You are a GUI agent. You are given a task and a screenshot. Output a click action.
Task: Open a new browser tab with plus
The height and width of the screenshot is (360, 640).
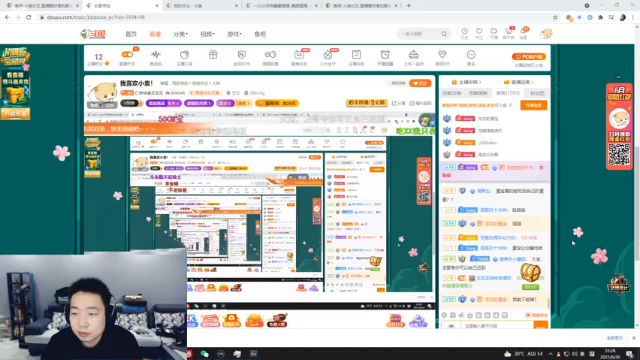[409, 6]
